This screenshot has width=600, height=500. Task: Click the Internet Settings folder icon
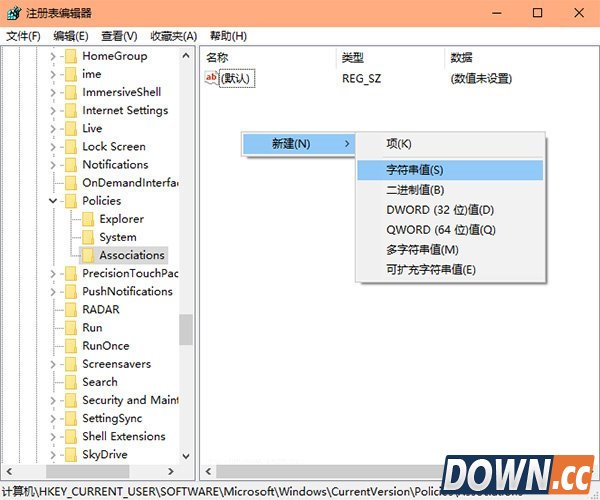(x=71, y=111)
